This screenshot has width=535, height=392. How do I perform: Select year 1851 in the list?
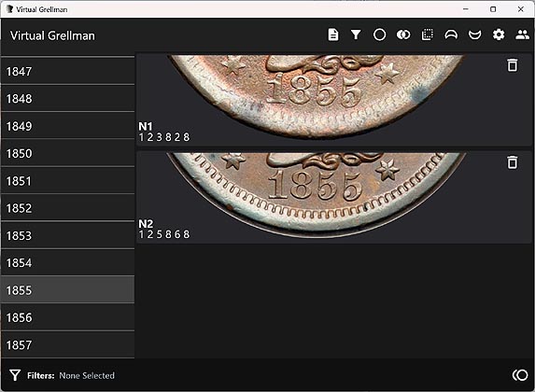68,180
